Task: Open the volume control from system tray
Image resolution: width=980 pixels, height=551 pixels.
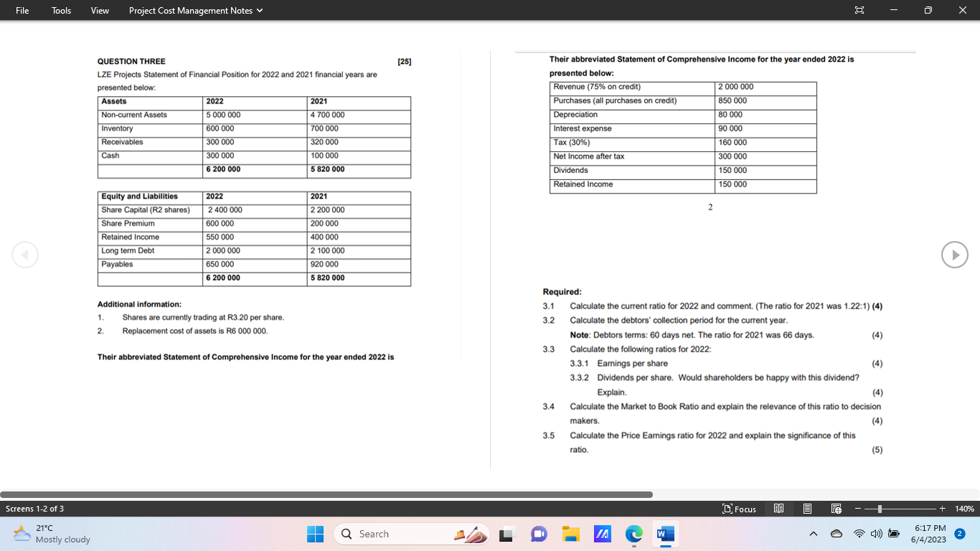Action: coord(876,534)
